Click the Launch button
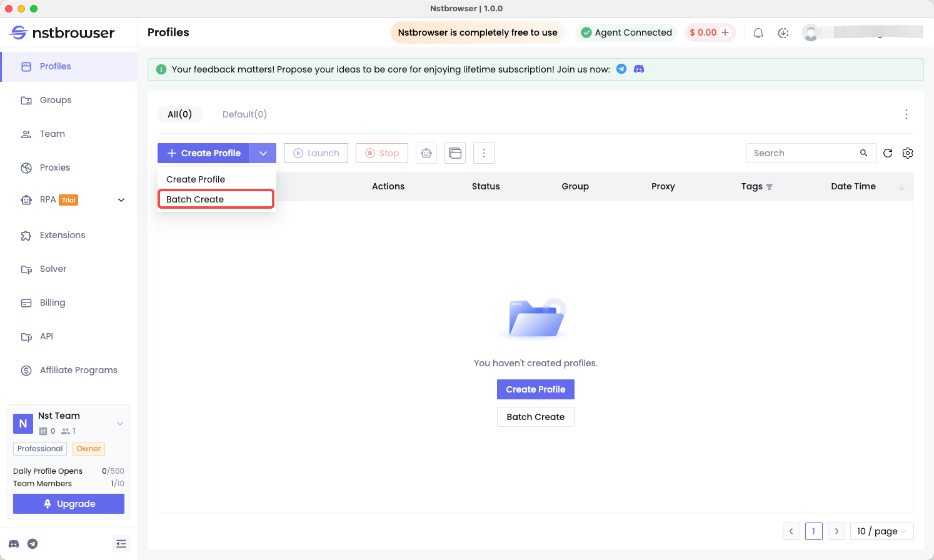The image size is (934, 560). pos(316,153)
